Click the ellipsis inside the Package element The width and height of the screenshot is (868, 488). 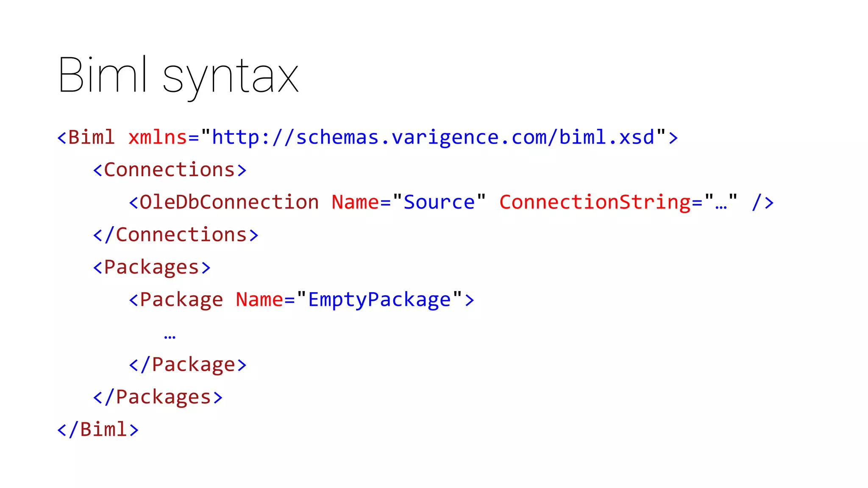pyautogui.click(x=170, y=337)
